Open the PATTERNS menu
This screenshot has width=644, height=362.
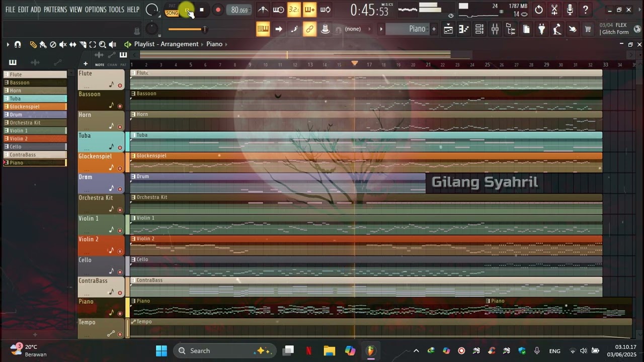coord(55,10)
